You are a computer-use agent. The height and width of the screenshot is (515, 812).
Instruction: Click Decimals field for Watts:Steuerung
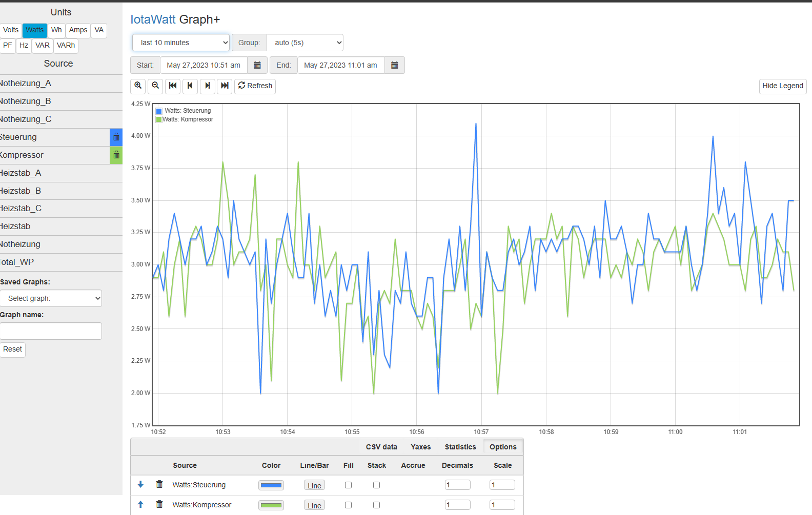tap(457, 485)
